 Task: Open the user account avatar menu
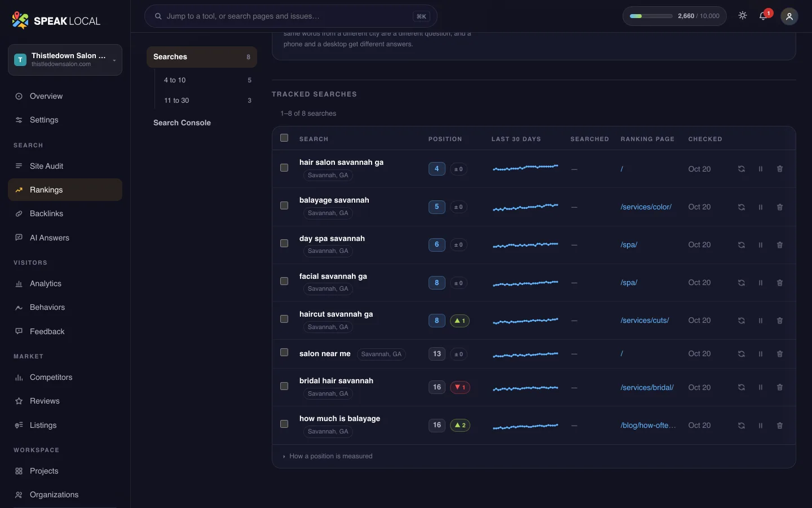(789, 16)
